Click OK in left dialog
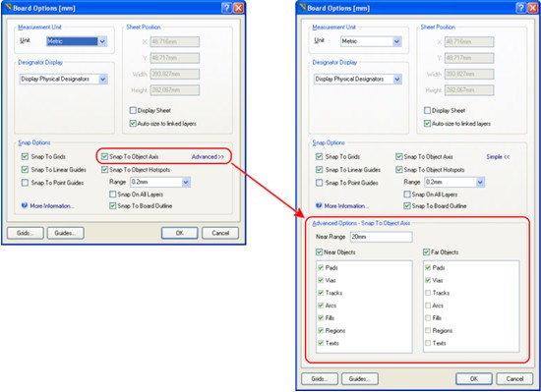 tap(180, 233)
